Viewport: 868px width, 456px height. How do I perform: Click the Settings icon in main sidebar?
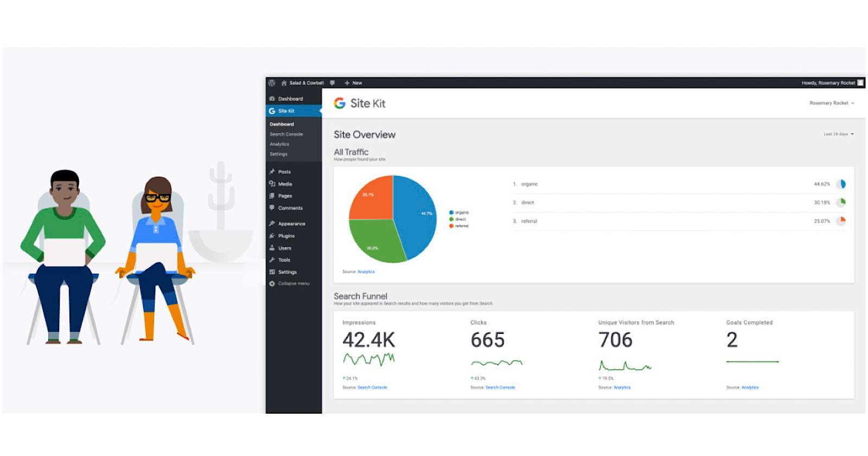(x=272, y=271)
